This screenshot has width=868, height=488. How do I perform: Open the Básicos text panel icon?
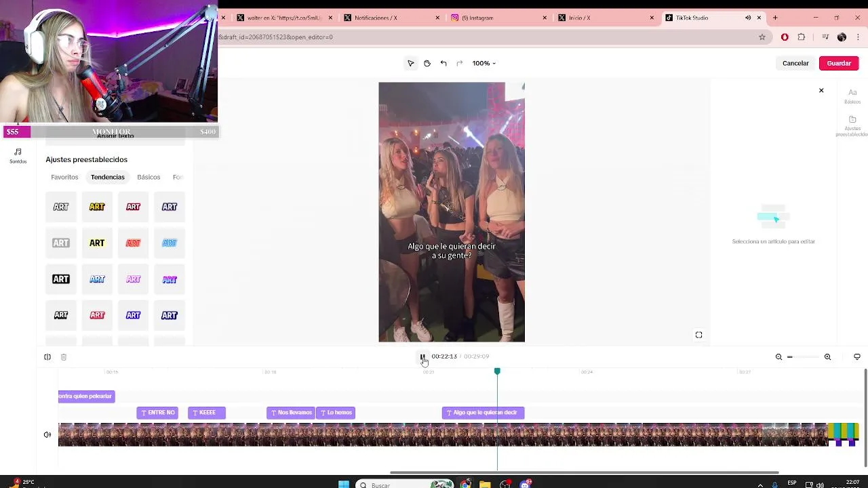852,96
